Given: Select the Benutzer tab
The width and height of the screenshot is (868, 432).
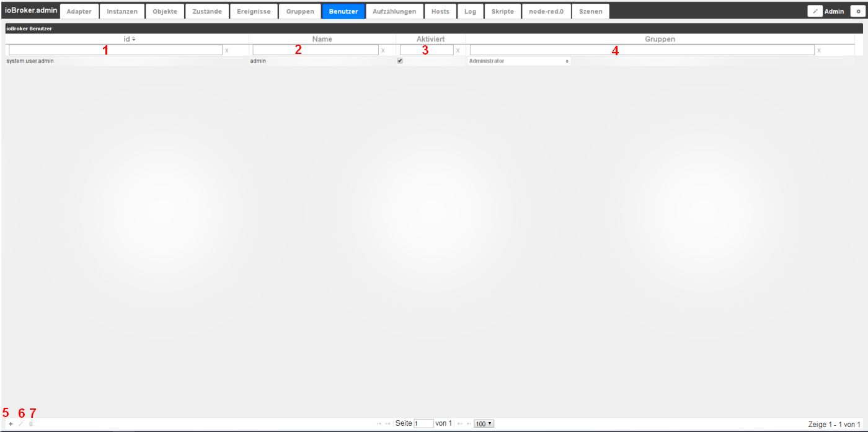Looking at the screenshot, I should click(343, 11).
